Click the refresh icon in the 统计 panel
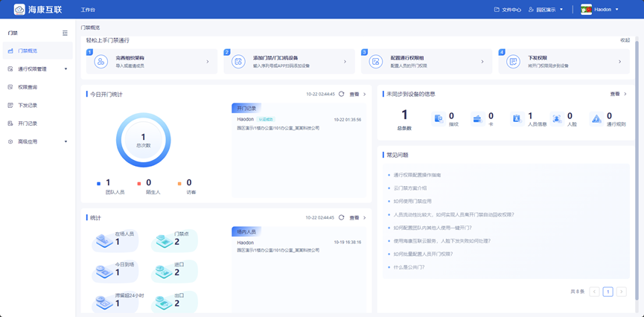This screenshot has width=644, height=317. [x=342, y=218]
